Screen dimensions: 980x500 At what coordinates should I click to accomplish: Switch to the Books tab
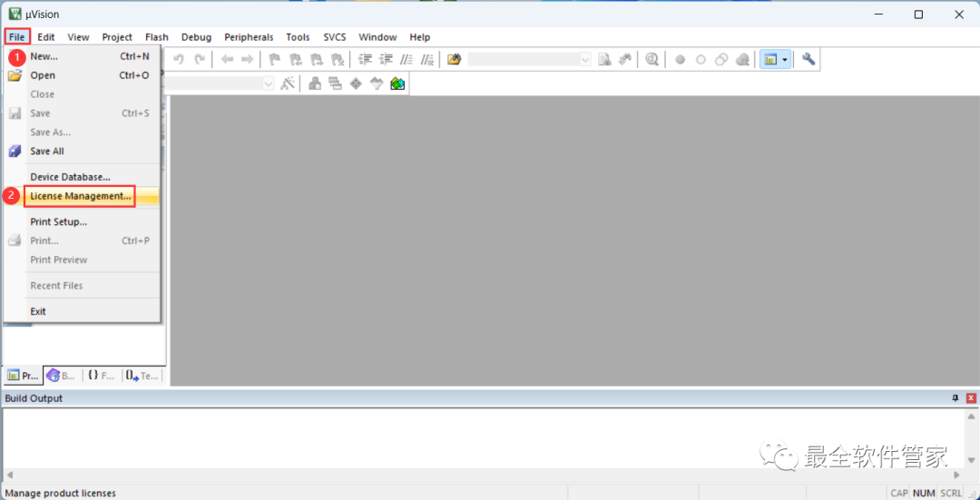61,375
